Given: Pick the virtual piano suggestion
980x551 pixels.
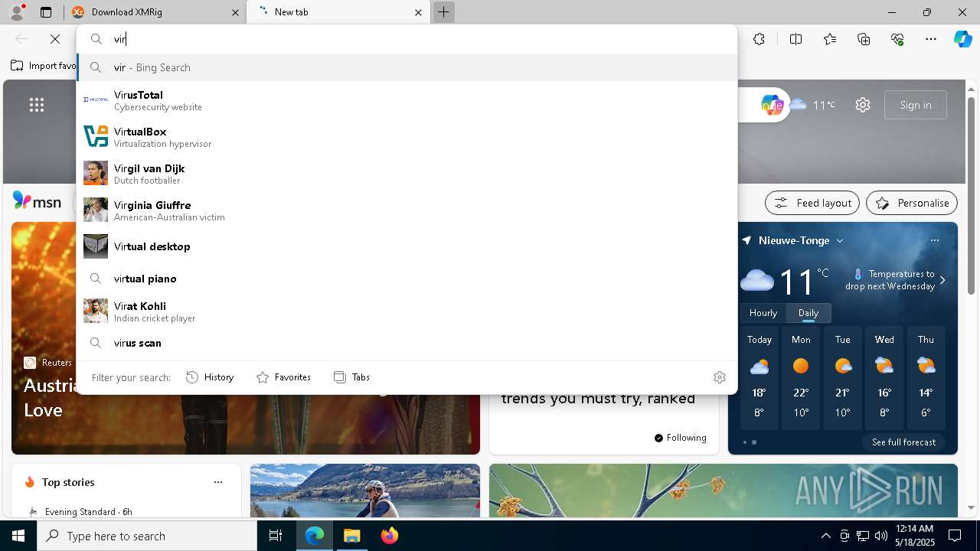Looking at the screenshot, I should [x=407, y=279].
